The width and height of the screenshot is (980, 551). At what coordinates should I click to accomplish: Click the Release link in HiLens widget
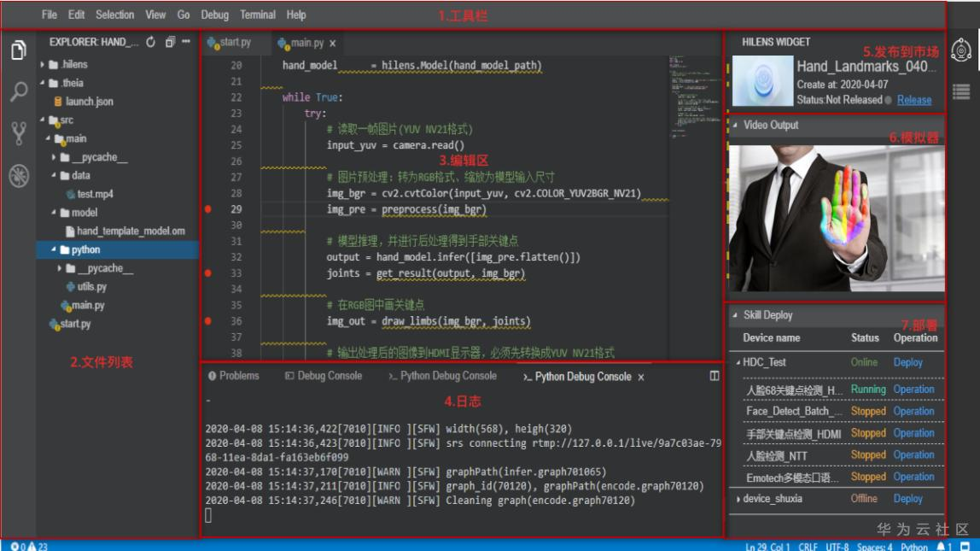(x=913, y=100)
